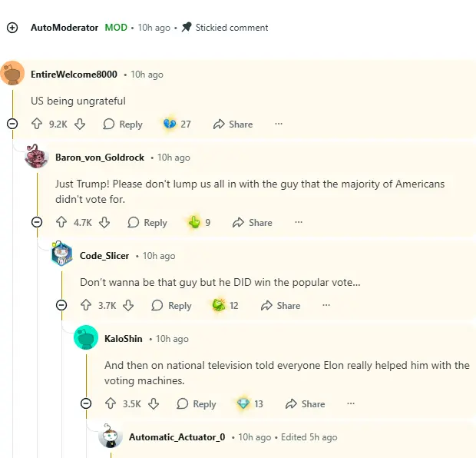Image resolution: width=476 pixels, height=458 pixels.
Task: Upvote KaloShin's comment
Action: pos(111,403)
